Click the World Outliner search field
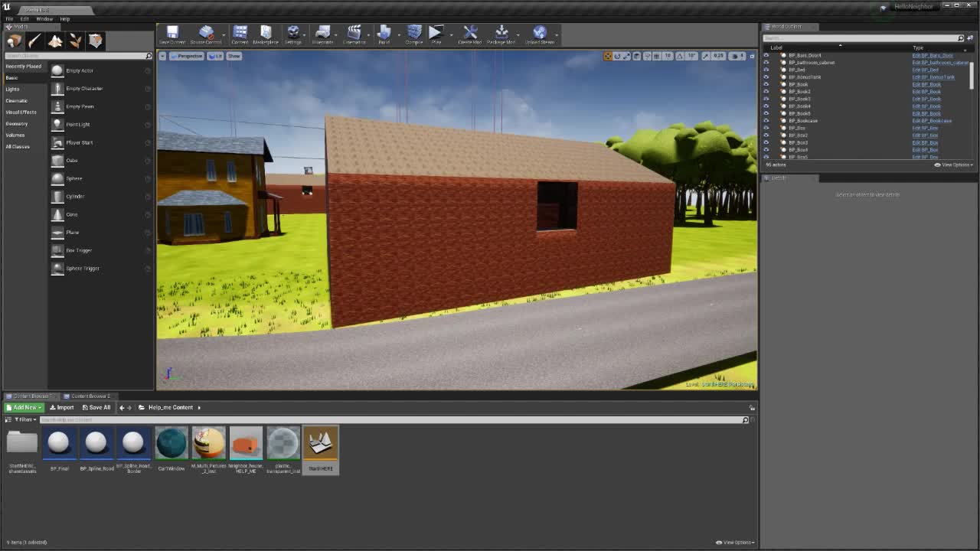This screenshot has height=551, width=980. click(x=862, y=37)
